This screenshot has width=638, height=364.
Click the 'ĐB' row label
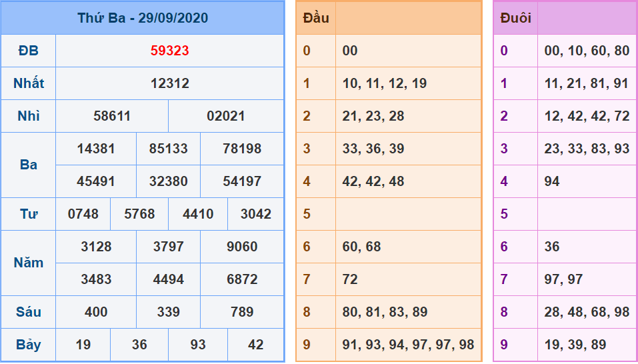pos(29,51)
